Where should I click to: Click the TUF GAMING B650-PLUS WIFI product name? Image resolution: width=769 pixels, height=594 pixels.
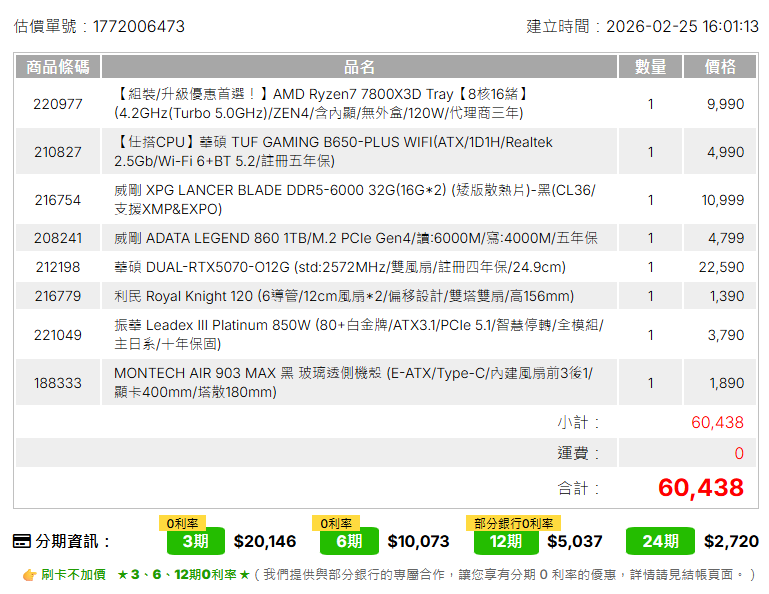[x=333, y=152]
